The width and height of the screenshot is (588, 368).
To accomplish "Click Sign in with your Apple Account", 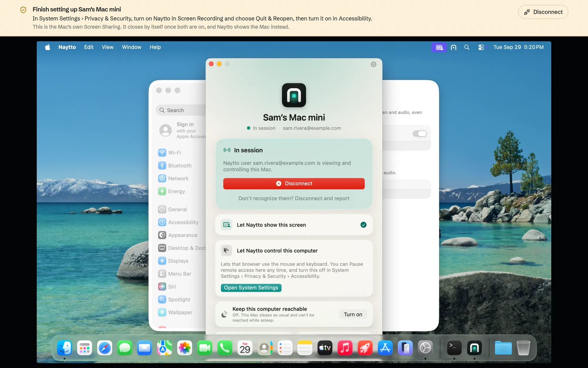I will tap(182, 130).
